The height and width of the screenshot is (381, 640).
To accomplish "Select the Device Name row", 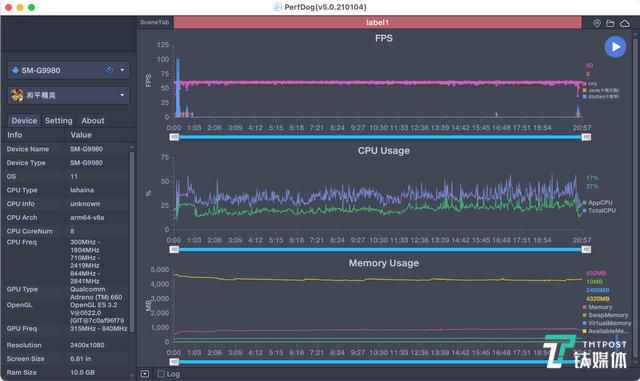I will click(x=65, y=149).
